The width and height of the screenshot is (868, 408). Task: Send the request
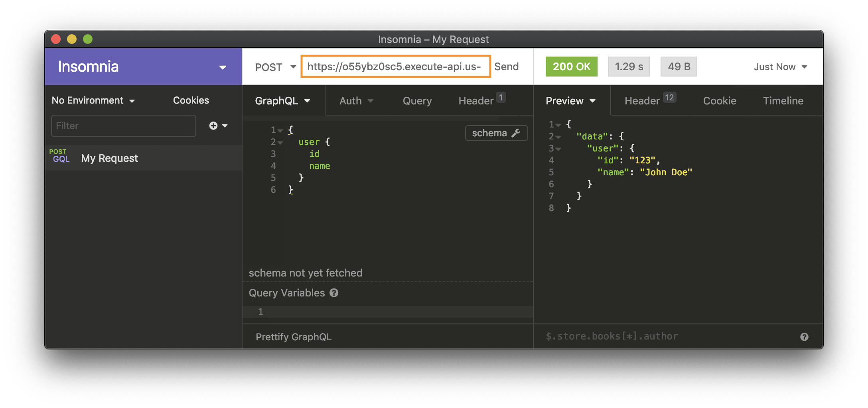tap(506, 67)
